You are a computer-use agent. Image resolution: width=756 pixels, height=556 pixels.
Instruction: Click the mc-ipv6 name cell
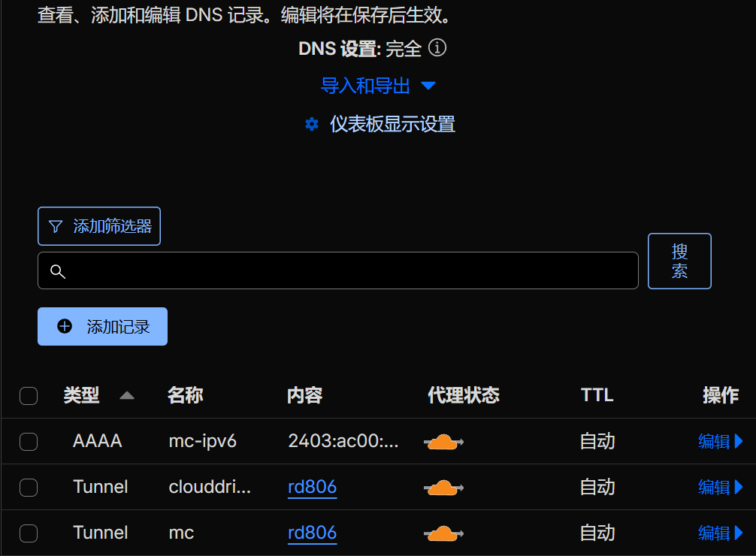click(202, 441)
